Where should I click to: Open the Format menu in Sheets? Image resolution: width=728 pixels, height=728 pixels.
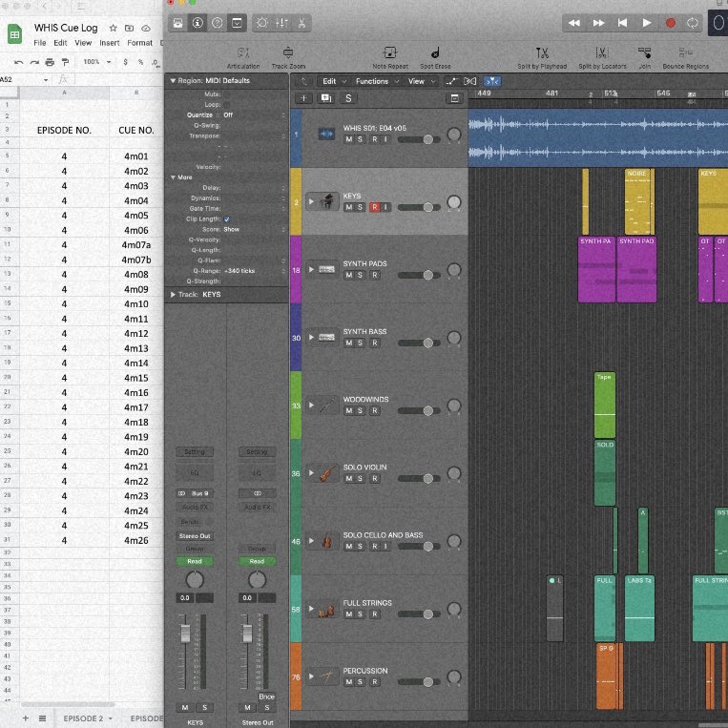point(139,43)
